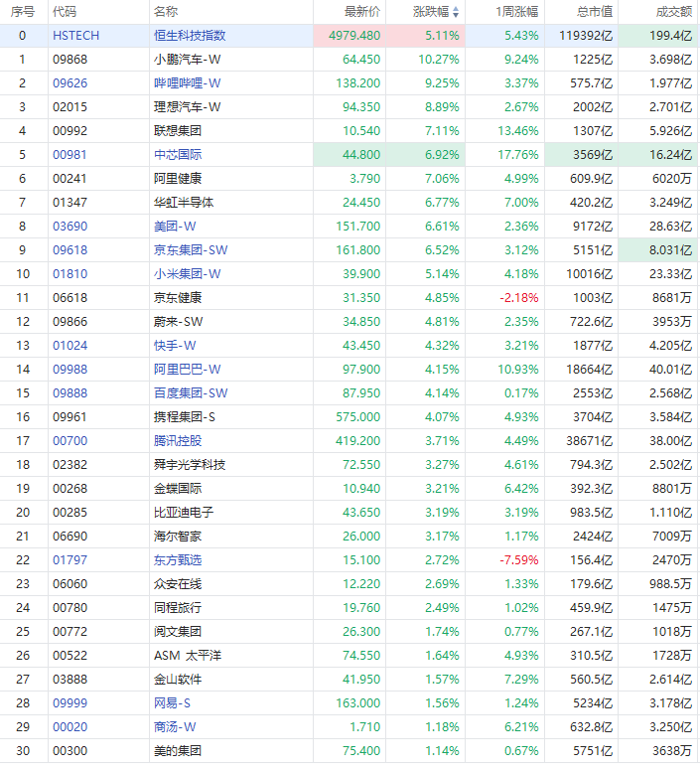This screenshot has height=770, width=700.
Task: Open stock code 09888 link
Action: click(70, 393)
